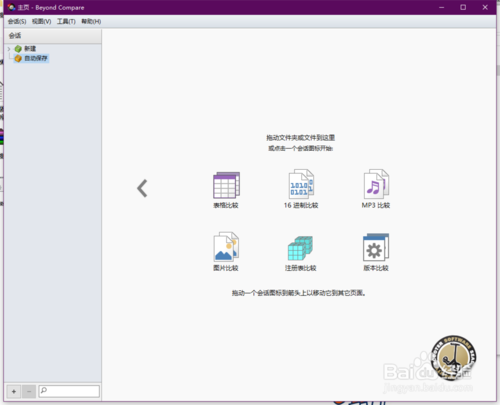
Task: Start an MP3 Compare (MP3 比较) session
Action: pyautogui.click(x=376, y=184)
